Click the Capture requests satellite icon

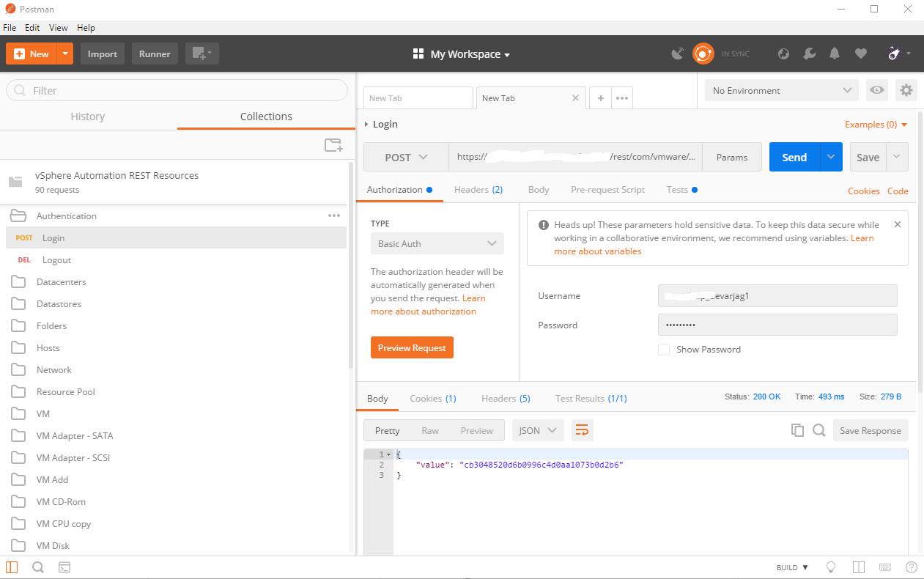pyautogui.click(x=677, y=54)
